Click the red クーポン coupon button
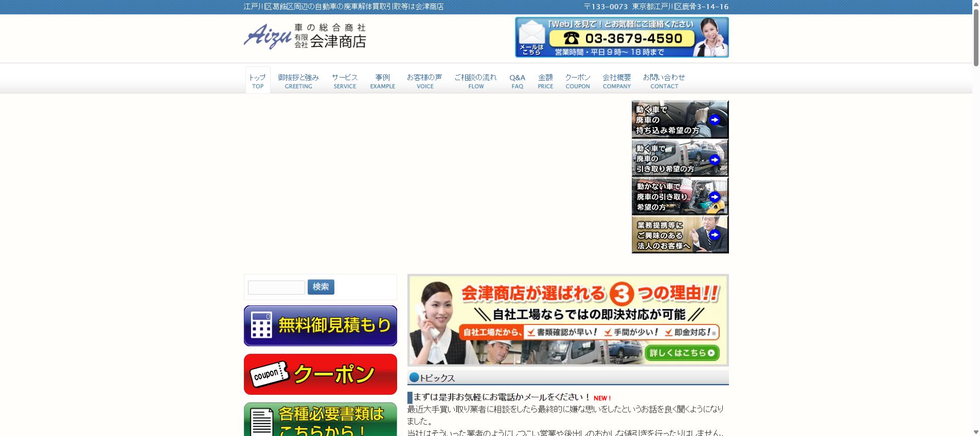Screen dimensions: 980x436 pyautogui.click(x=320, y=374)
